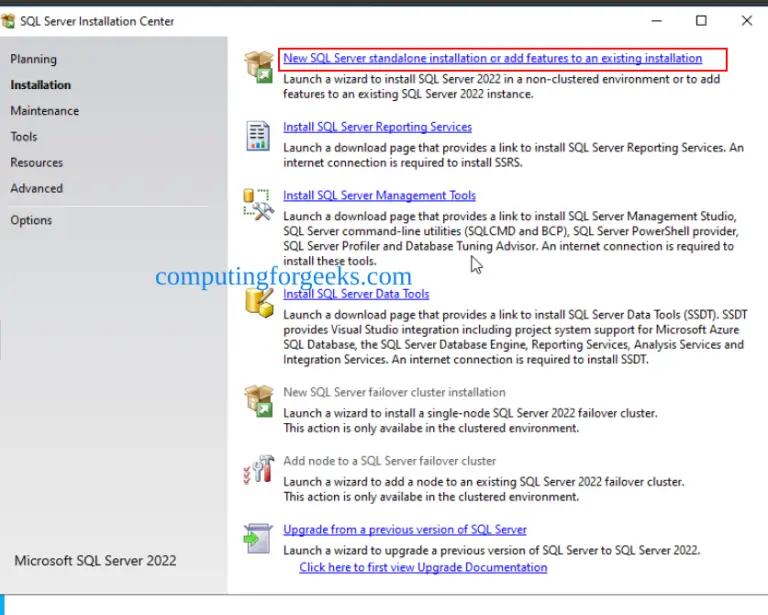Open Install SQL Server Reporting Services link
Screen dimensions: 768x615
(377, 127)
